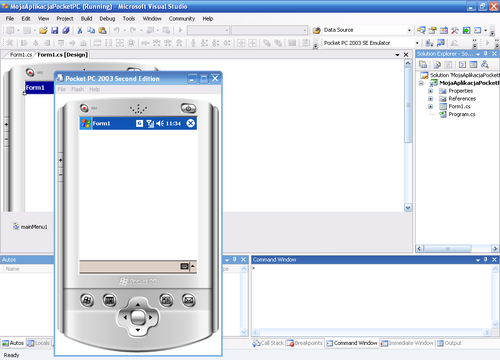Click the Cut scissors icon
500x360 pixels.
click(80, 30)
